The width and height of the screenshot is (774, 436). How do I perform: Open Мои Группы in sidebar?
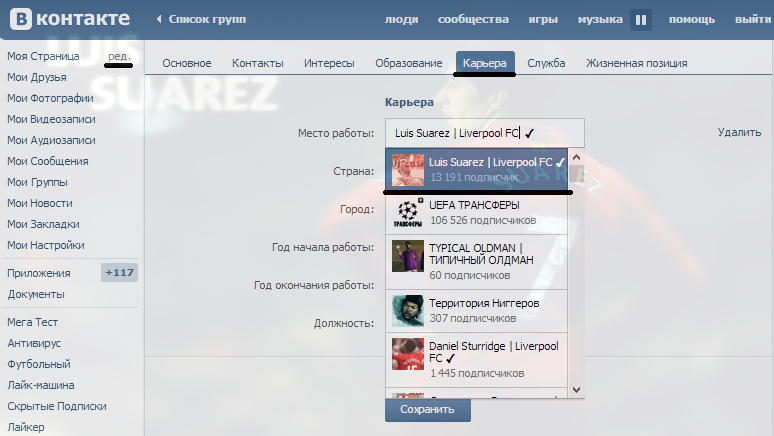click(37, 182)
